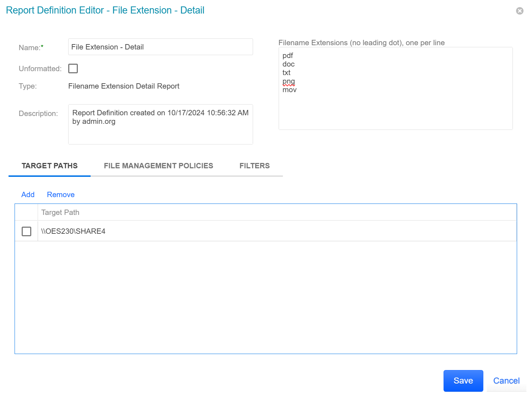This screenshot has width=532, height=396.
Task: Select the checkbox for \\OES230\SHARE4 path
Action: tap(26, 231)
